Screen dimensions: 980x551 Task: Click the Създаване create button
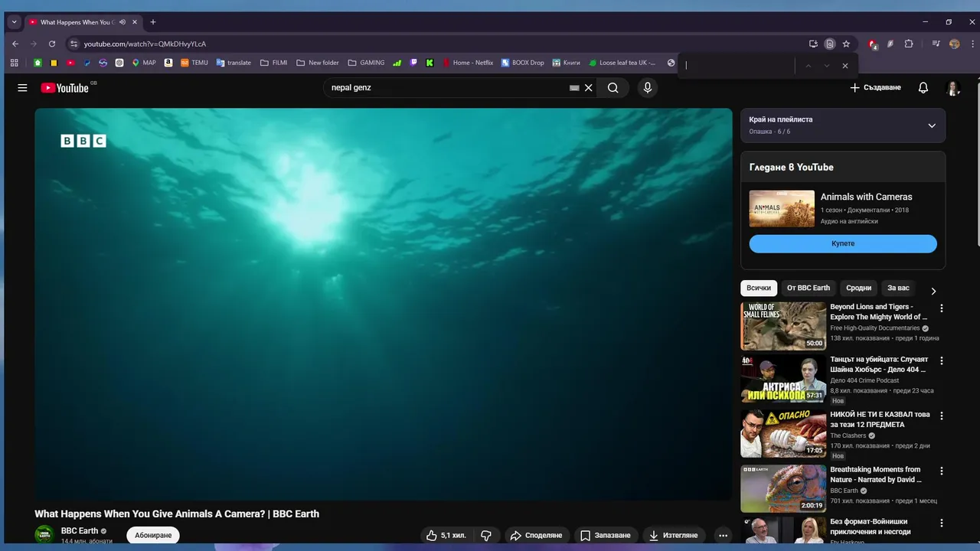pos(875,88)
